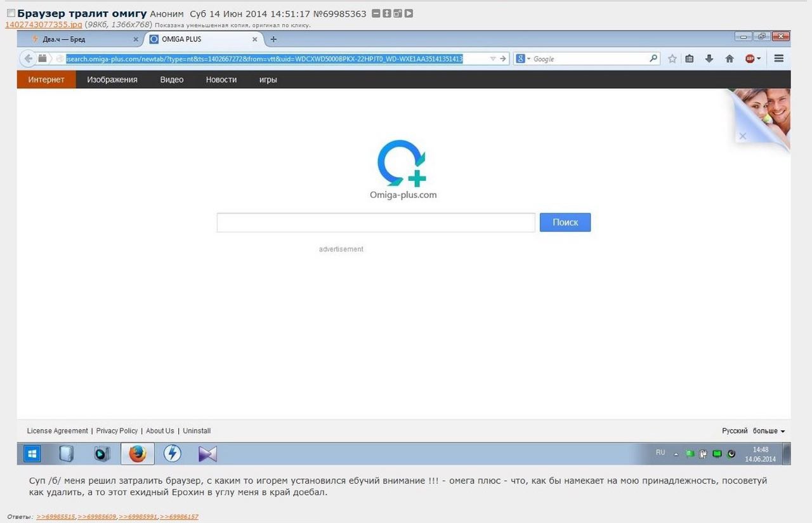Open the Windows Start button
812x523 pixels.
[32, 453]
